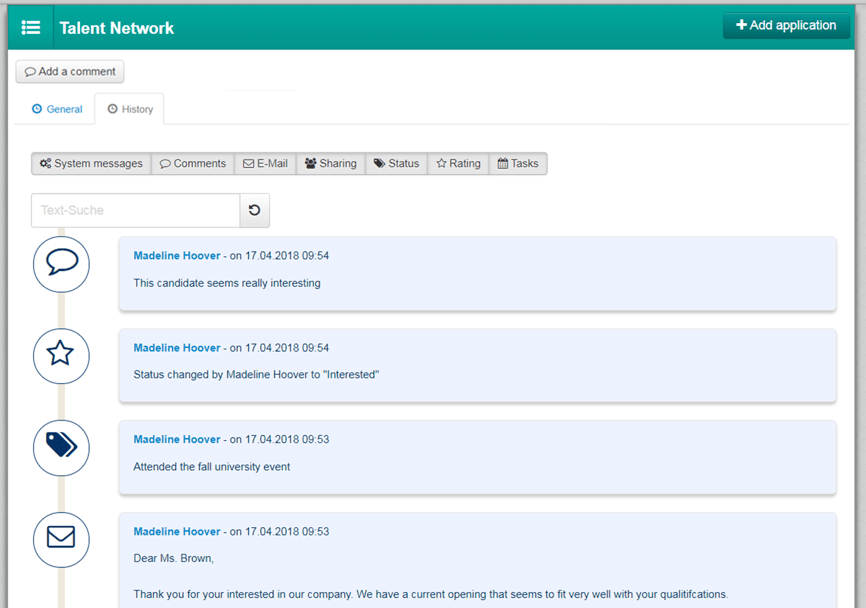The image size is (866, 608).
Task: Switch to the General tab
Action: coord(57,109)
